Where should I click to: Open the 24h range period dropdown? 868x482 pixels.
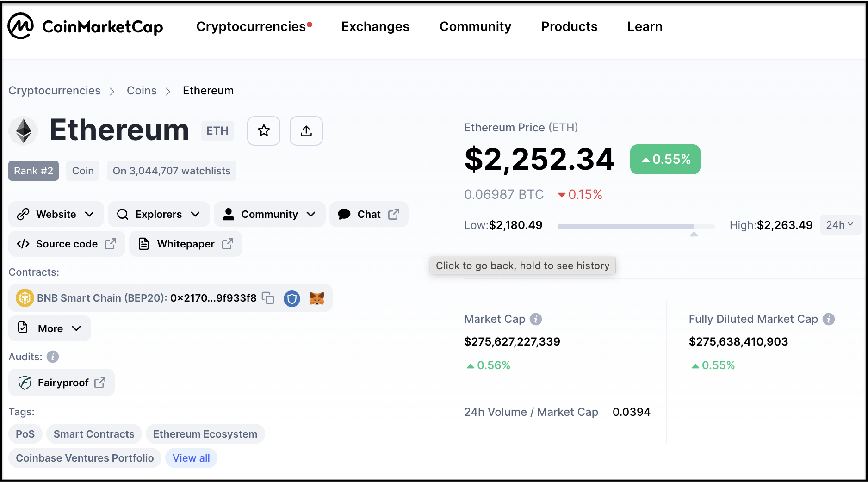pos(840,225)
